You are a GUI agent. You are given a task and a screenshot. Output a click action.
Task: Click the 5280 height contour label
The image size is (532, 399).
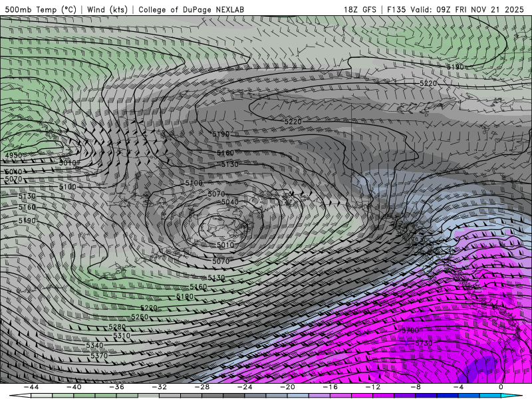(117, 327)
